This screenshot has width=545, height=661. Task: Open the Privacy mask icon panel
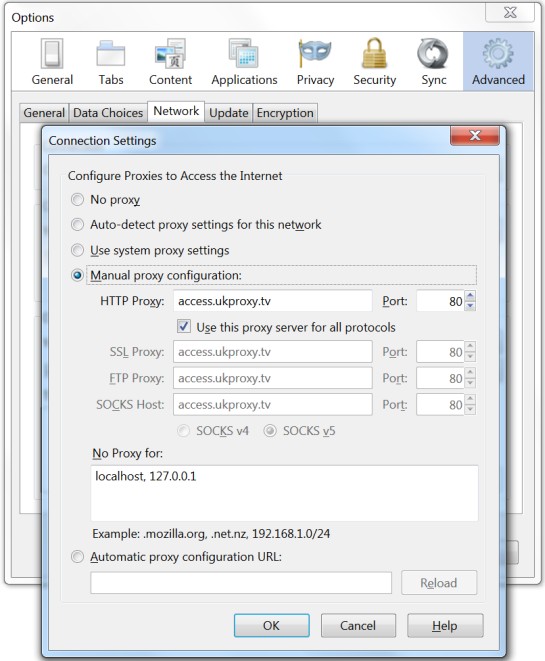click(315, 62)
